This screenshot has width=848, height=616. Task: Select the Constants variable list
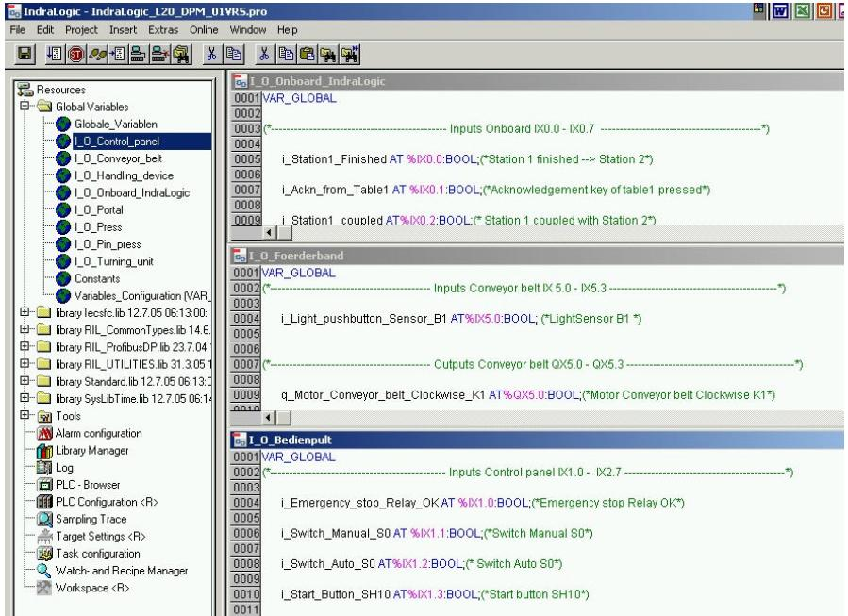click(97, 278)
